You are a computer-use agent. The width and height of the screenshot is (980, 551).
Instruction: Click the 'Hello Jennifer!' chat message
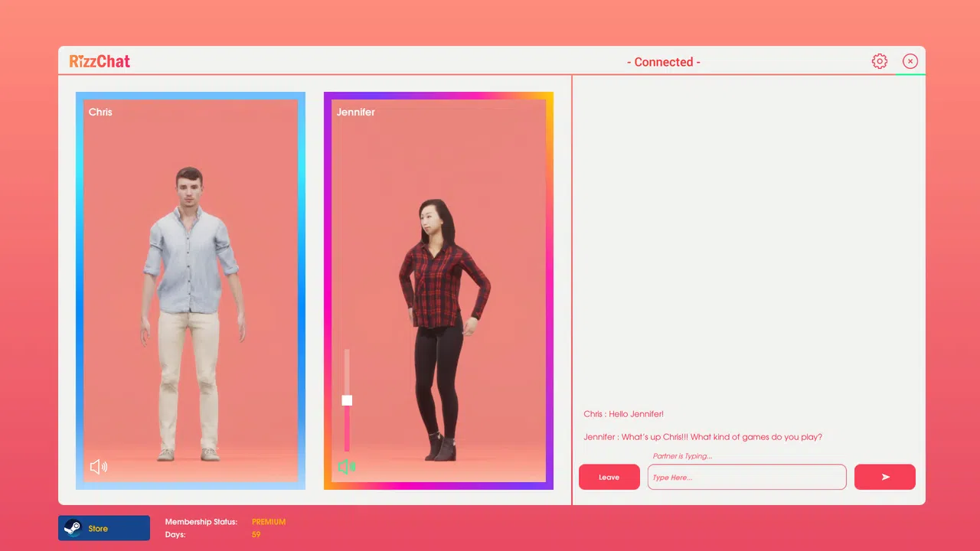624,414
